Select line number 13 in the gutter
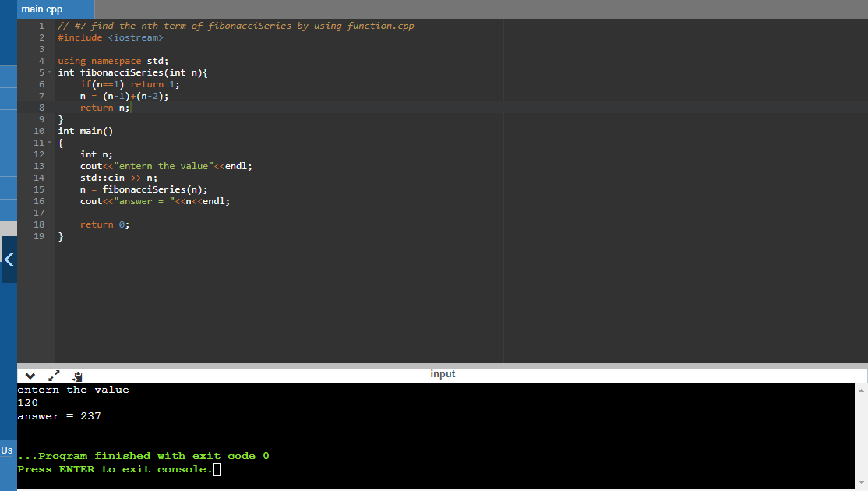This screenshot has height=491, width=868. (39, 165)
